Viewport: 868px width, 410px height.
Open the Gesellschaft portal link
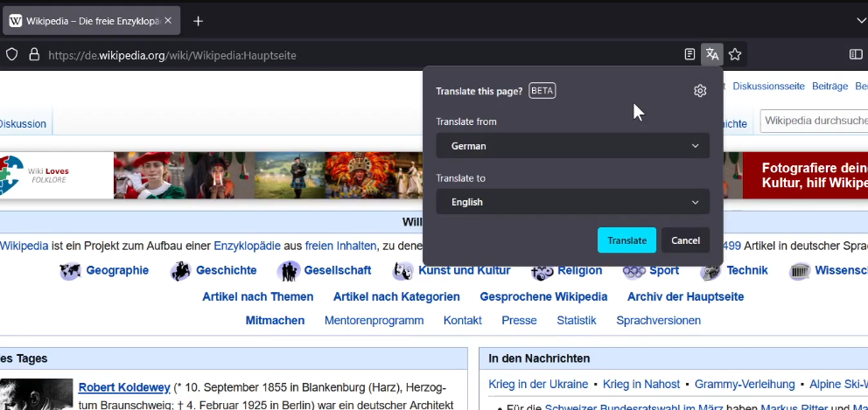pyautogui.click(x=337, y=270)
